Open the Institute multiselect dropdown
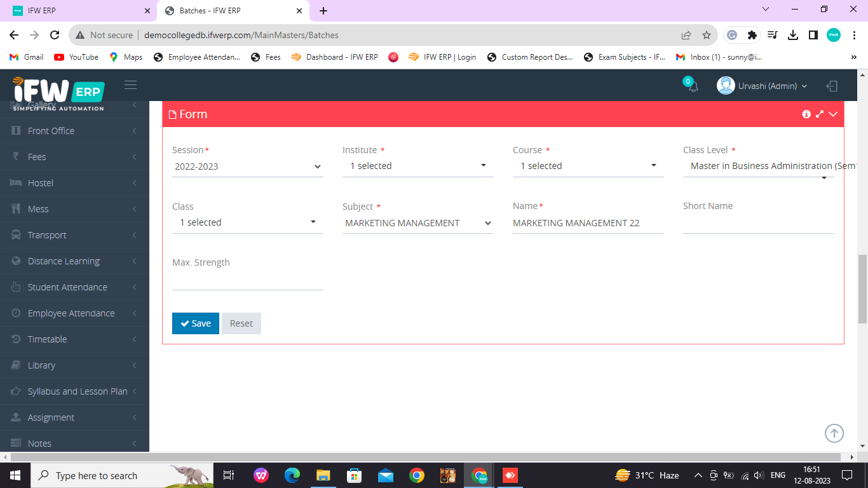 click(418, 166)
